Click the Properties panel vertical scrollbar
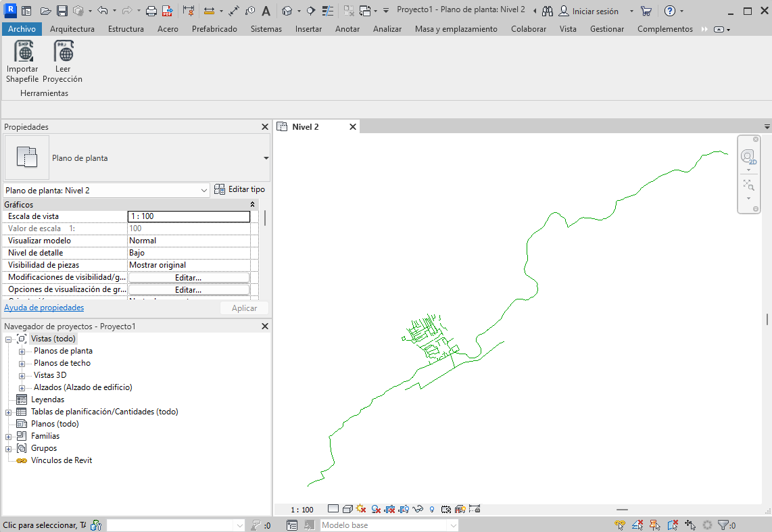This screenshot has height=532, width=772. (x=264, y=218)
